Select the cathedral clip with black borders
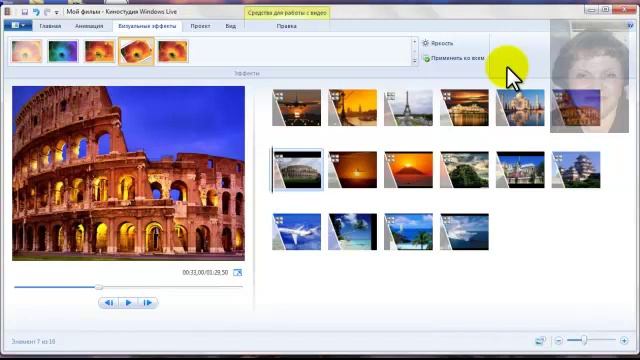The width and height of the screenshot is (640, 360). [520, 170]
